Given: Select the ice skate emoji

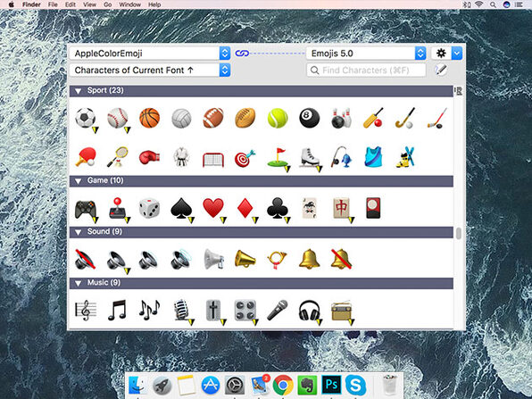Looking at the screenshot, I should point(309,157).
